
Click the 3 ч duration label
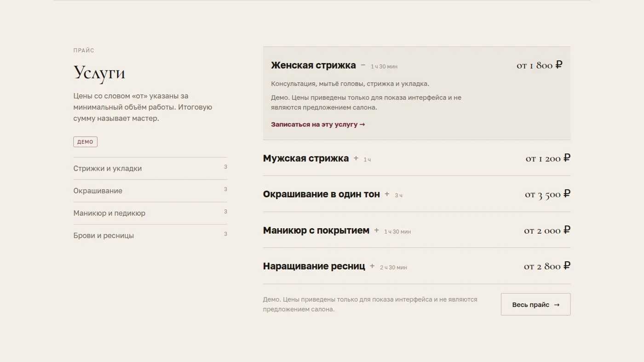(x=398, y=195)
